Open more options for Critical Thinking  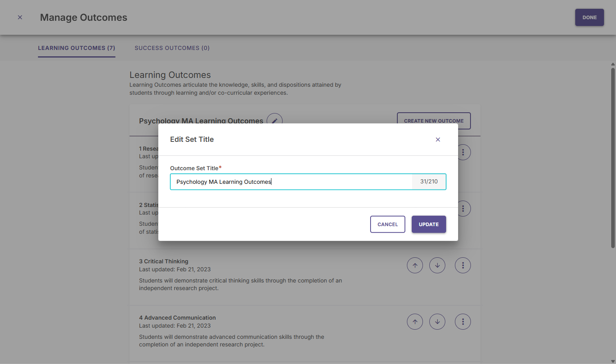(x=463, y=265)
